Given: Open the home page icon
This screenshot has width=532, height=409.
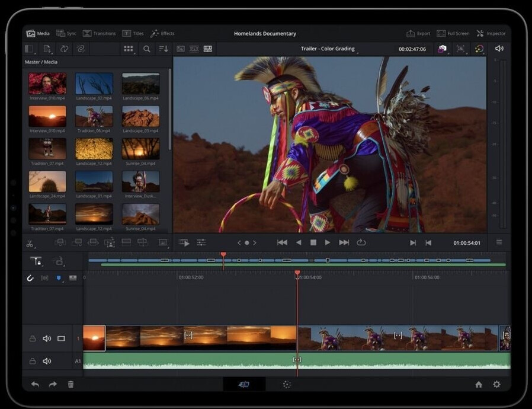Looking at the screenshot, I should (479, 384).
